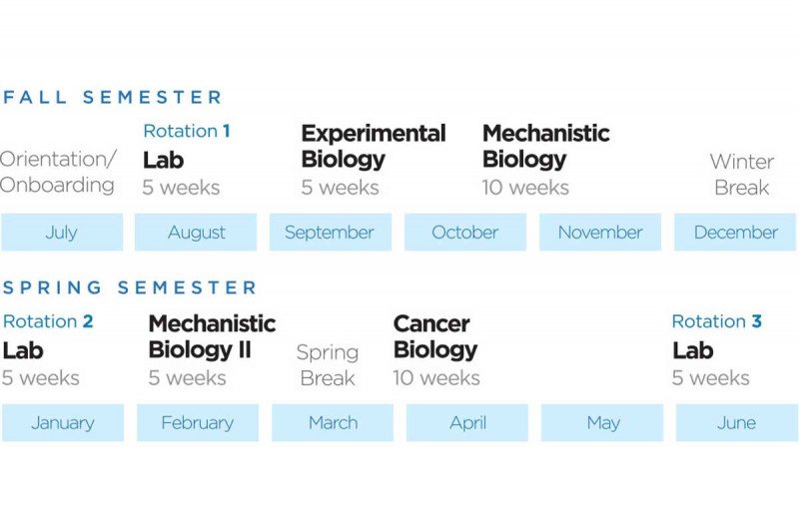Viewport: 799px width, 532px height.
Task: Select the October month box
Action: coord(464,233)
